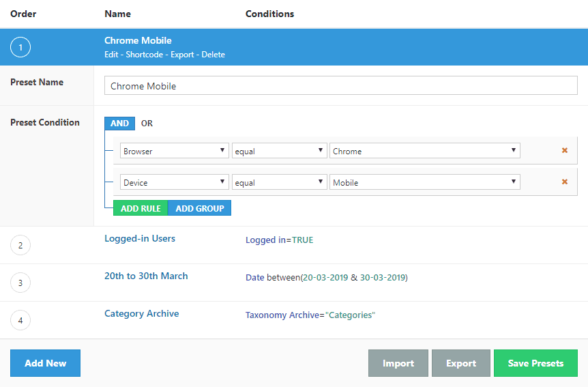This screenshot has height=387, width=588.
Task: Open the Category Archive preset
Action: click(x=141, y=314)
